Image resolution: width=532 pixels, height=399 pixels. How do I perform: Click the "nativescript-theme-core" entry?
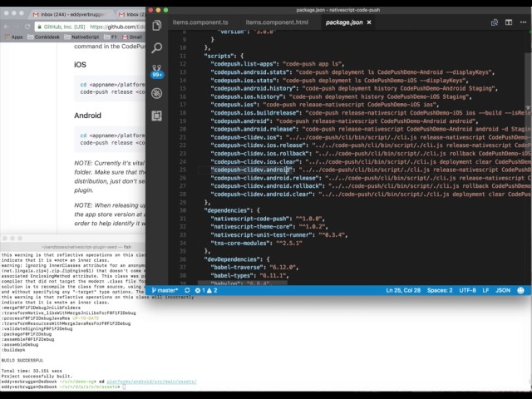[253, 227]
